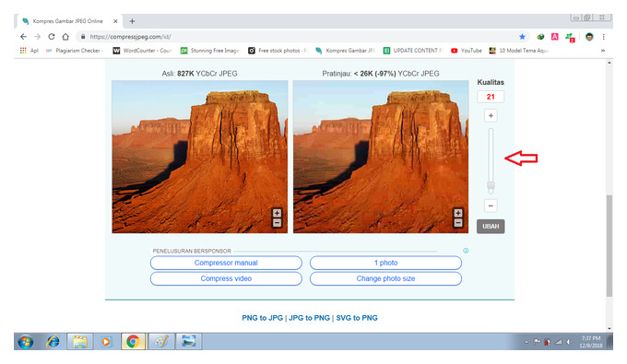Open the Compress video sponsored link

click(226, 278)
